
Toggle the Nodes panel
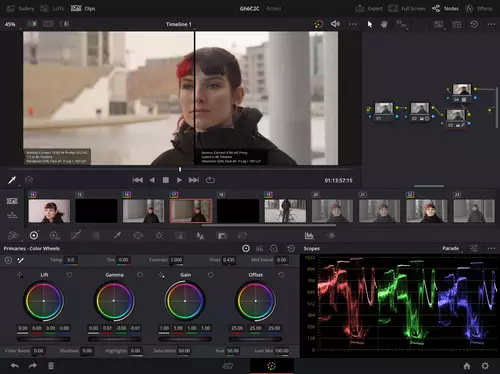(x=445, y=8)
